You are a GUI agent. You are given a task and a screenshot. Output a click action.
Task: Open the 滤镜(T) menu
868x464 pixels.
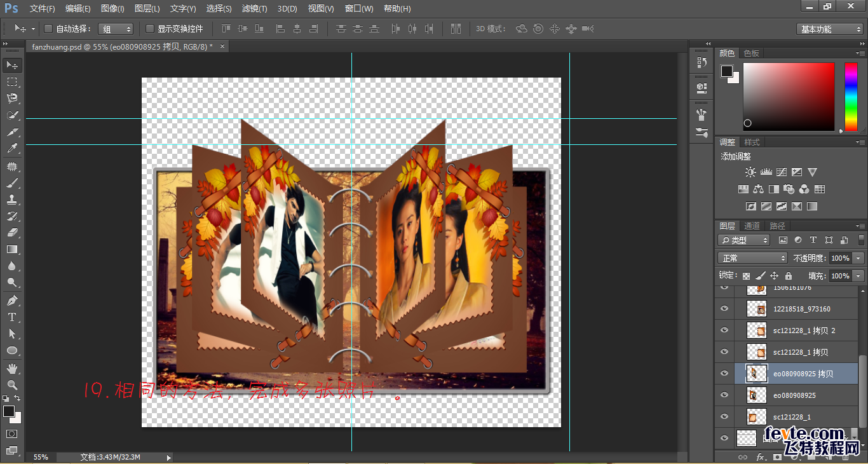coord(255,9)
